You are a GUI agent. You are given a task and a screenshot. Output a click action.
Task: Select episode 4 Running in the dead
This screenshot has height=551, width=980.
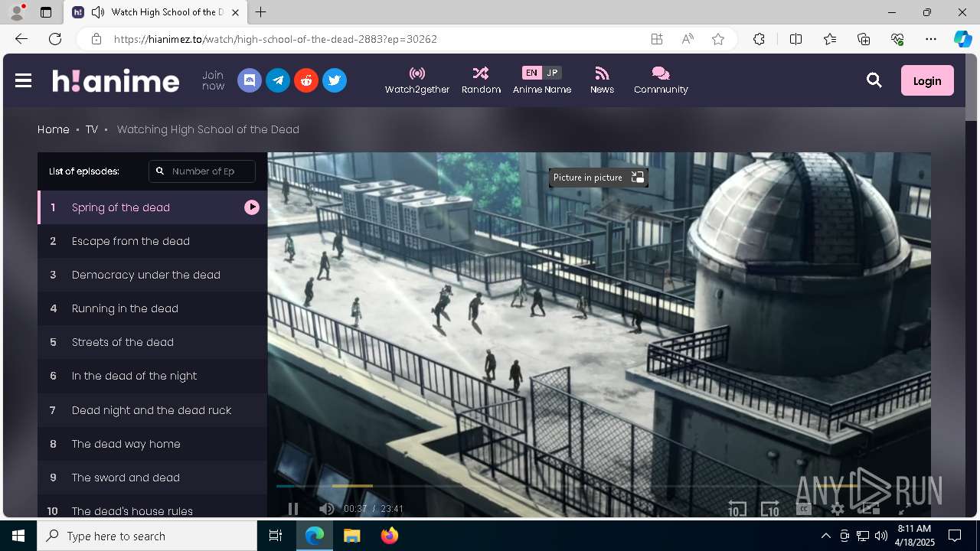click(152, 308)
